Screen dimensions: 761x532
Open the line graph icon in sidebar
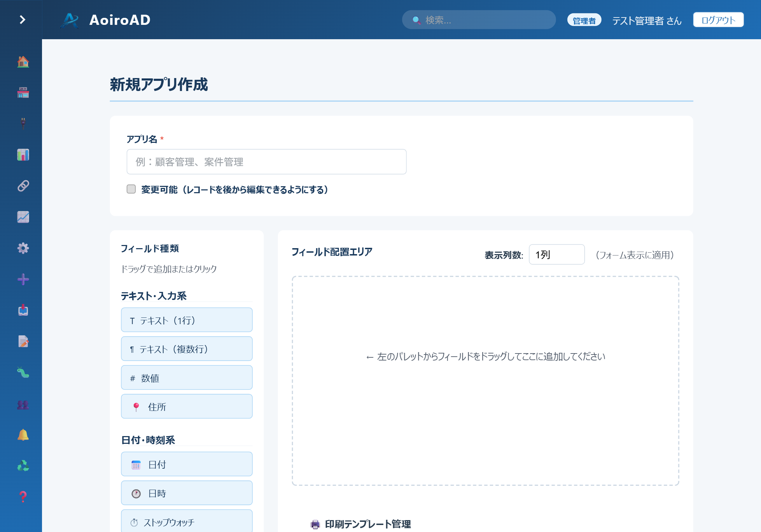pyautogui.click(x=23, y=217)
